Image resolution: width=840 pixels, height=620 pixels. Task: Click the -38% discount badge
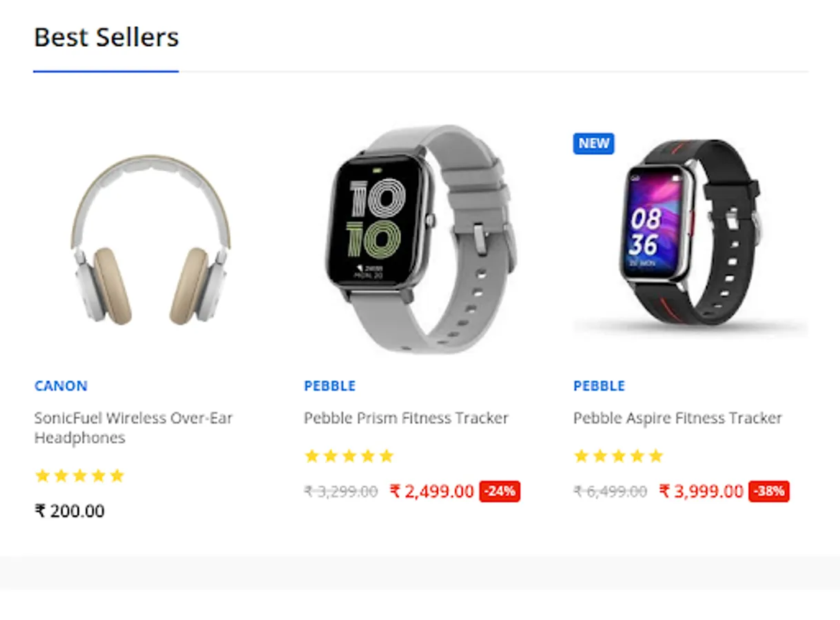tap(769, 491)
